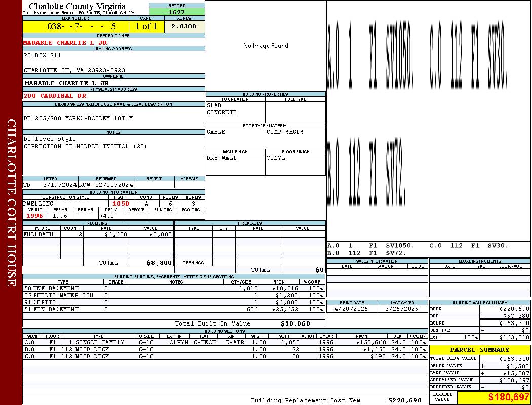532x405 pixels.
Task: Select floor finish VINYL
Action: click(x=276, y=158)
